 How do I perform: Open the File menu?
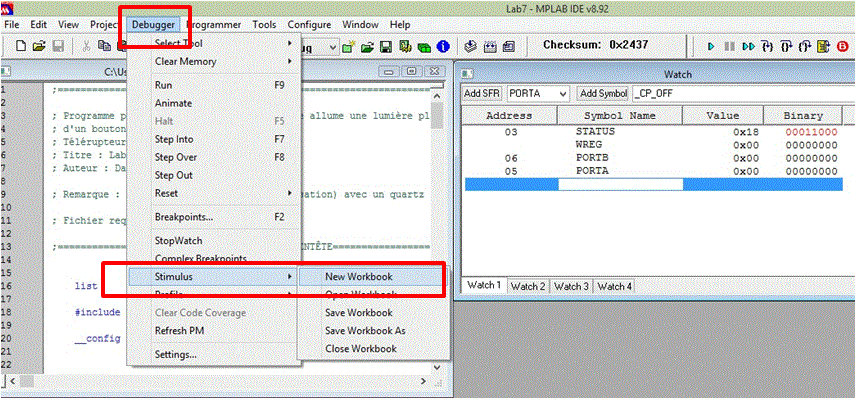[11, 25]
